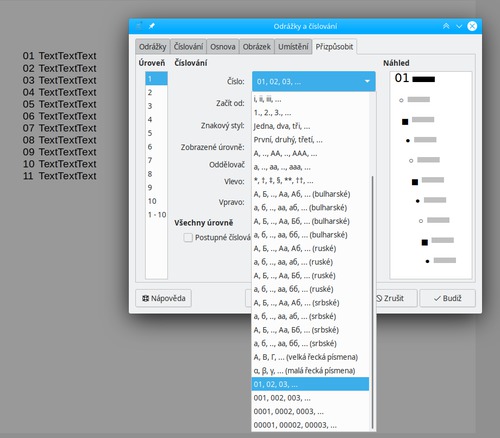Collapse the Číslo dropdown via its arrow
The width and height of the screenshot is (500, 438).
point(367,81)
